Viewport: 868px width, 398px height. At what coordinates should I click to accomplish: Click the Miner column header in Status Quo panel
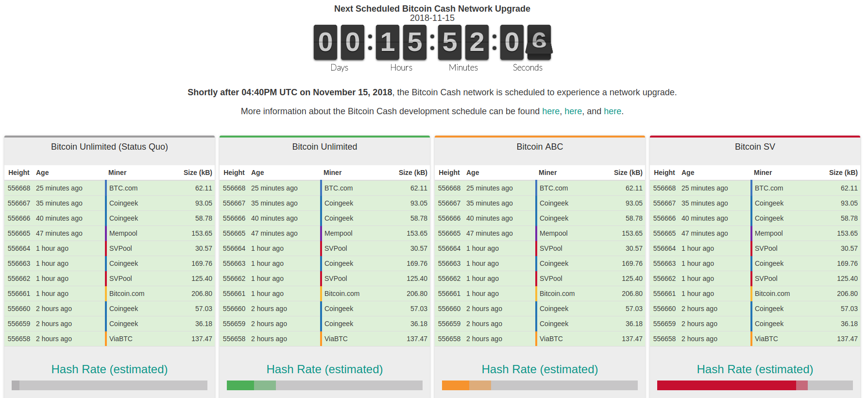(118, 173)
